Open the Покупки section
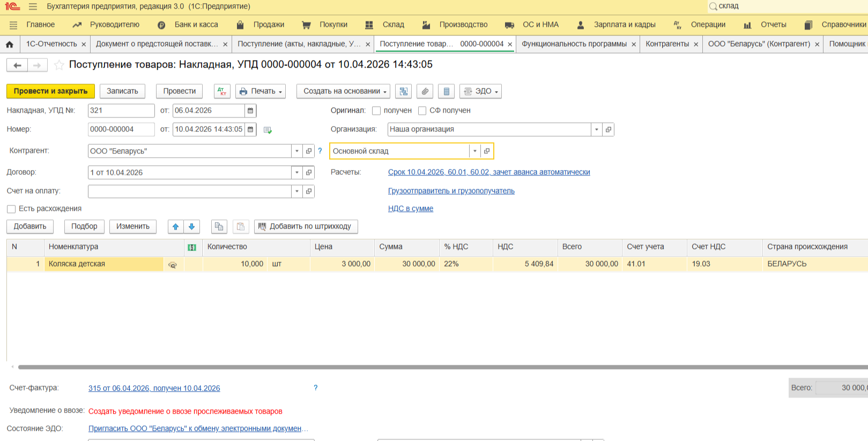 click(x=333, y=25)
